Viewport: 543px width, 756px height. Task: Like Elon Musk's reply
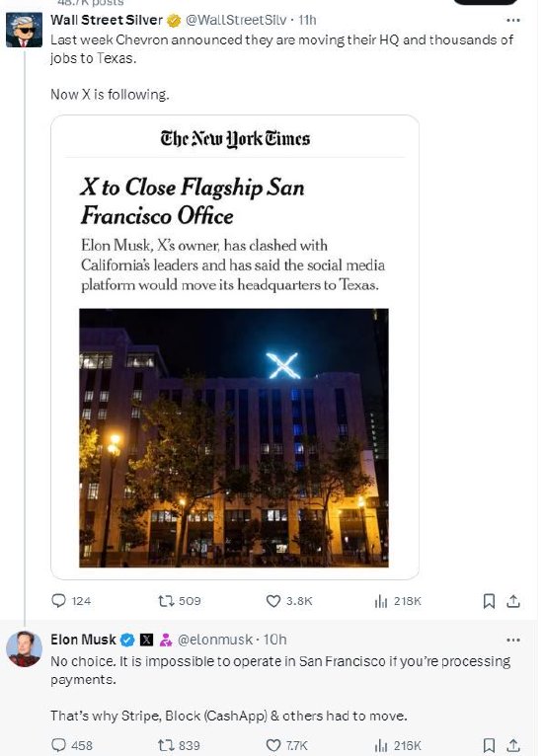tap(286, 745)
